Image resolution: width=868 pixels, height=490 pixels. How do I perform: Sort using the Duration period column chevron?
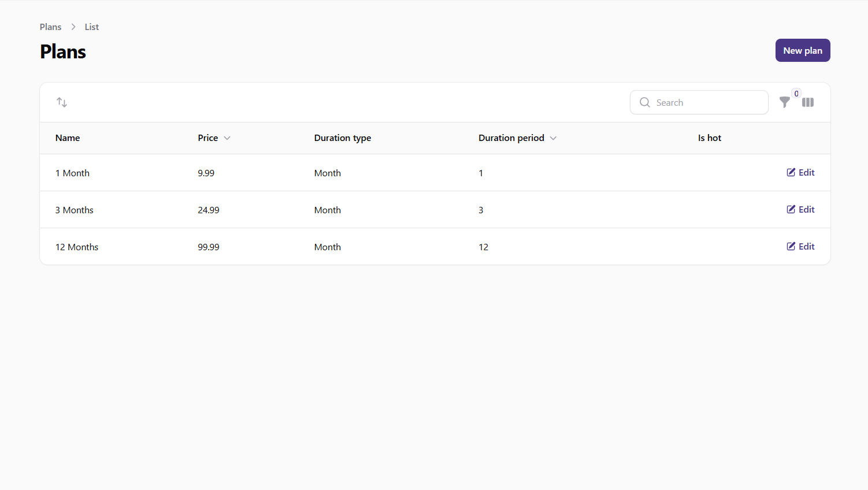(553, 138)
